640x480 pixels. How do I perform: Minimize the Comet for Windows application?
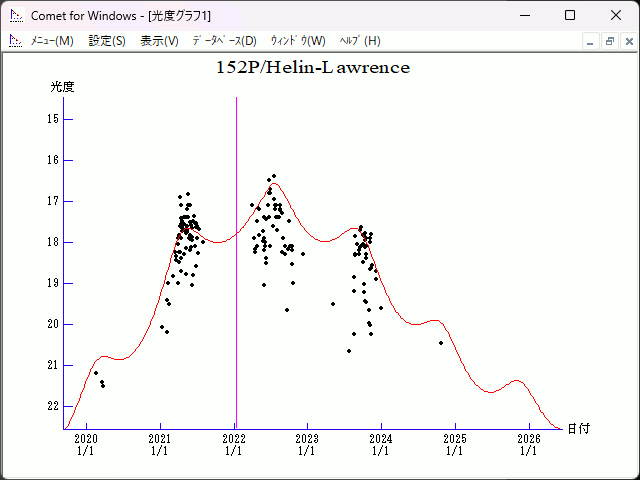click(523, 15)
